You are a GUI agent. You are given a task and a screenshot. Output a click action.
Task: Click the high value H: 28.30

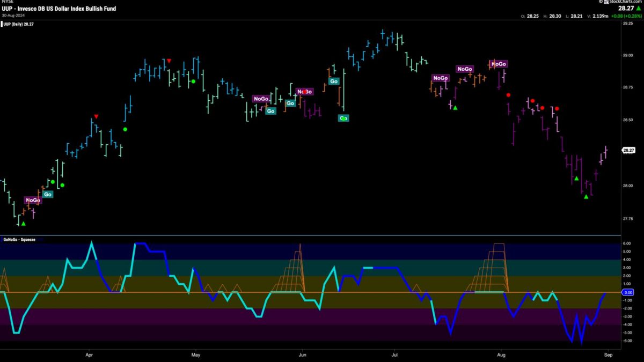pyautogui.click(x=553, y=16)
